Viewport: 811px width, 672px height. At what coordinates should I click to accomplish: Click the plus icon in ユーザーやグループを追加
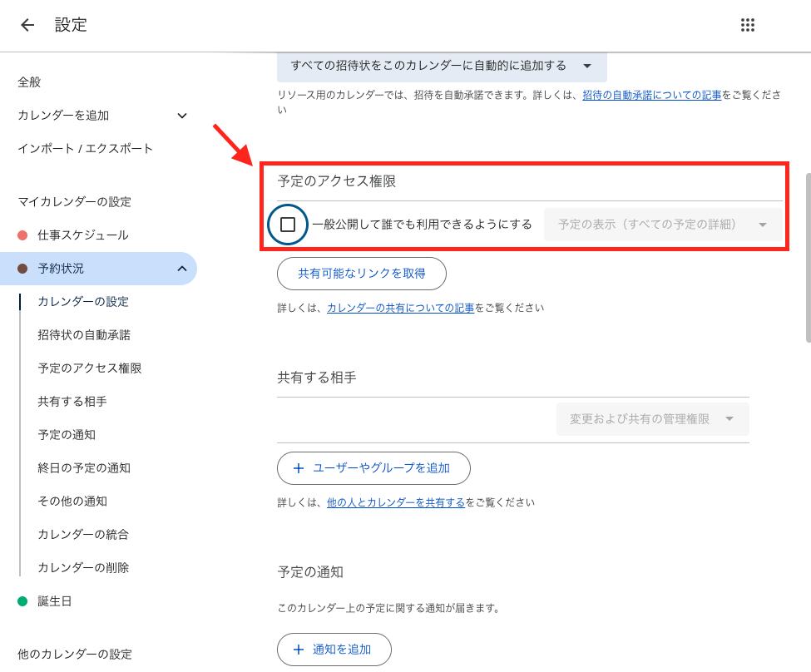pos(299,468)
